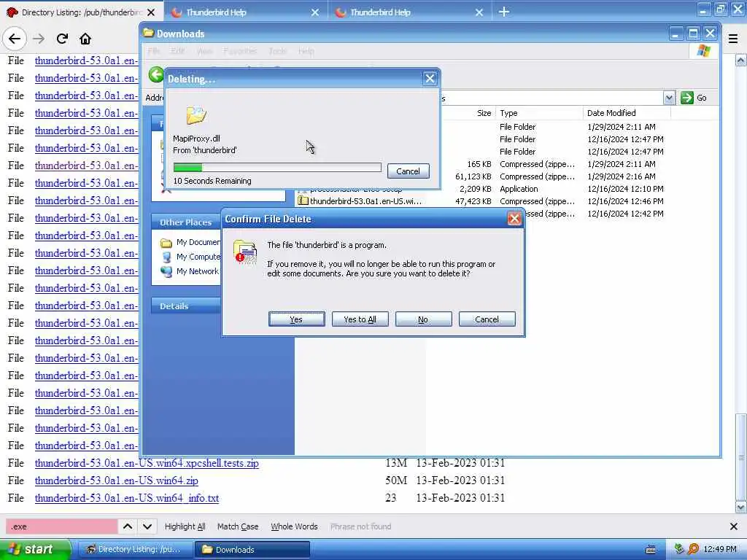Close the first Thunderbird Help tab
This screenshot has height=560, width=747.
point(315,12)
